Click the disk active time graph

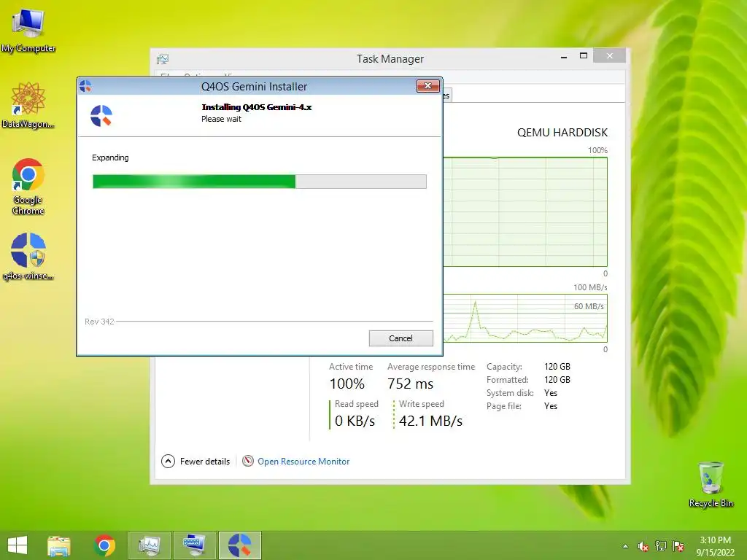(x=525, y=212)
